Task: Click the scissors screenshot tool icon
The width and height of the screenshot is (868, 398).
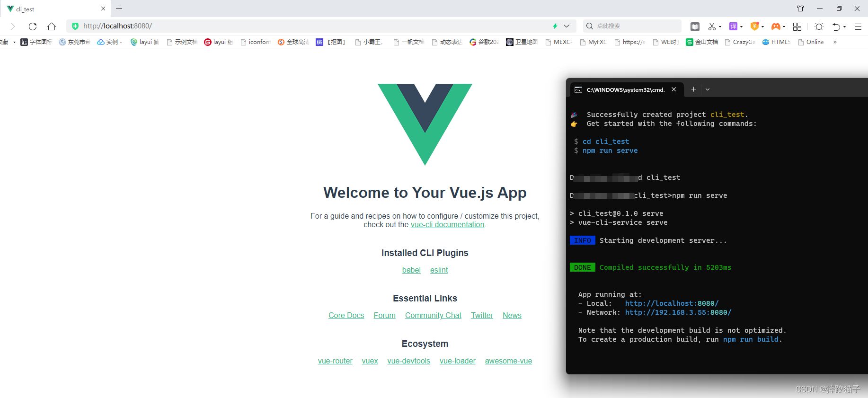Action: 712,27
